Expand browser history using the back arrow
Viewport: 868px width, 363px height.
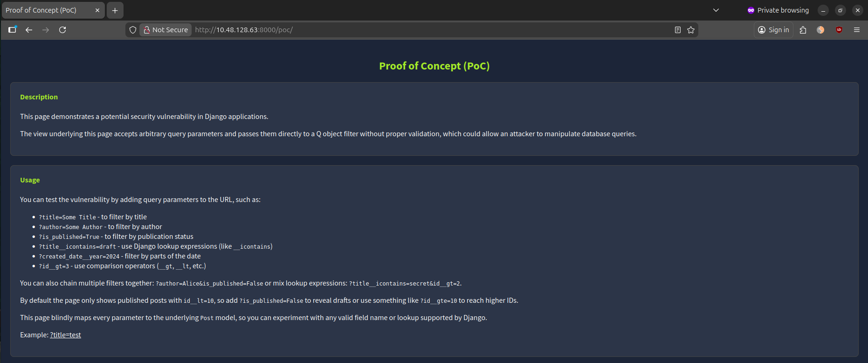pyautogui.click(x=28, y=29)
